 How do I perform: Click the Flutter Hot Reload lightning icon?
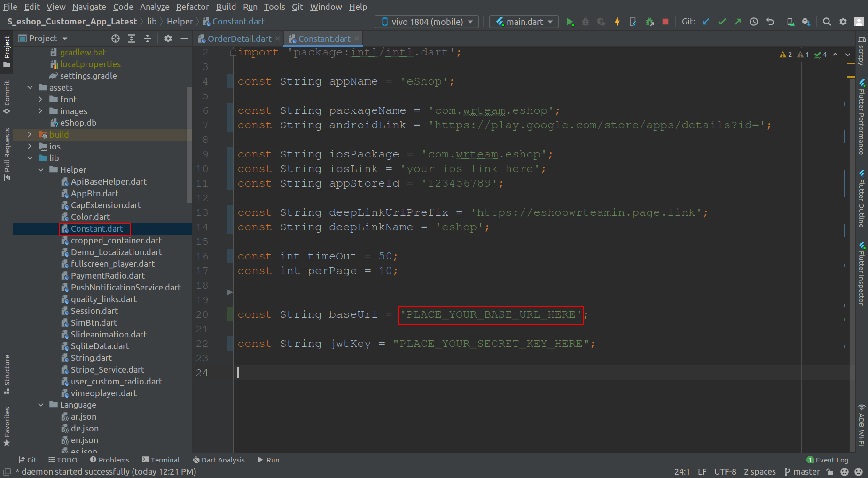pos(617,22)
